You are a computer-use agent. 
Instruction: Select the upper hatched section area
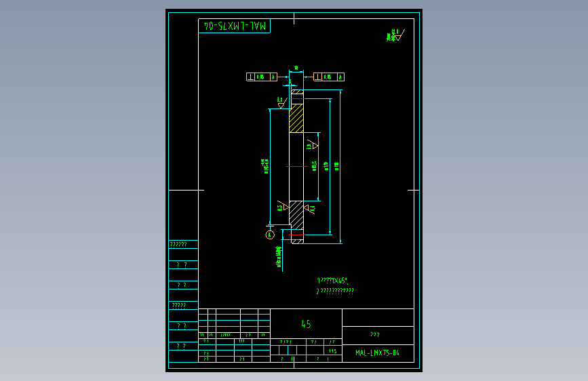296,119
